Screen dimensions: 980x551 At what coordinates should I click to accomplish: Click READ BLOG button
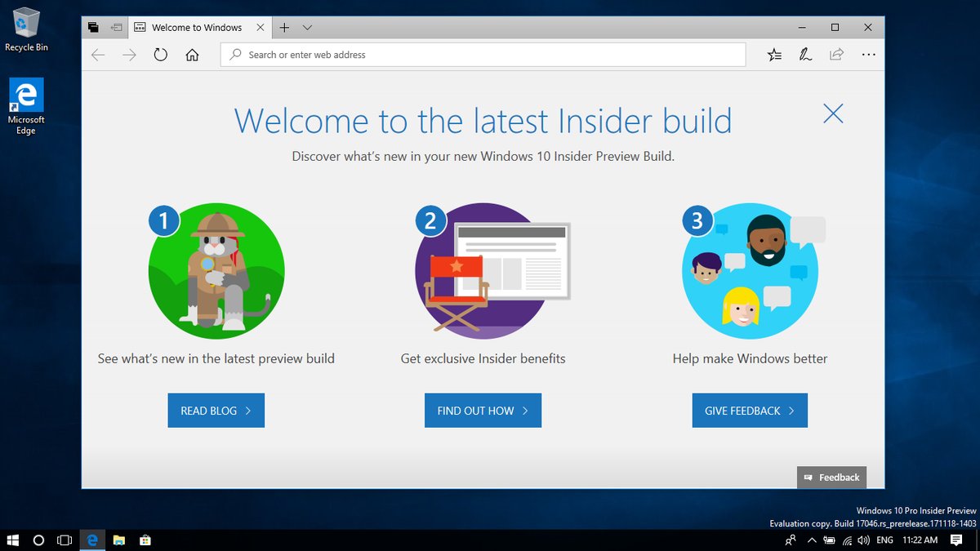216,411
